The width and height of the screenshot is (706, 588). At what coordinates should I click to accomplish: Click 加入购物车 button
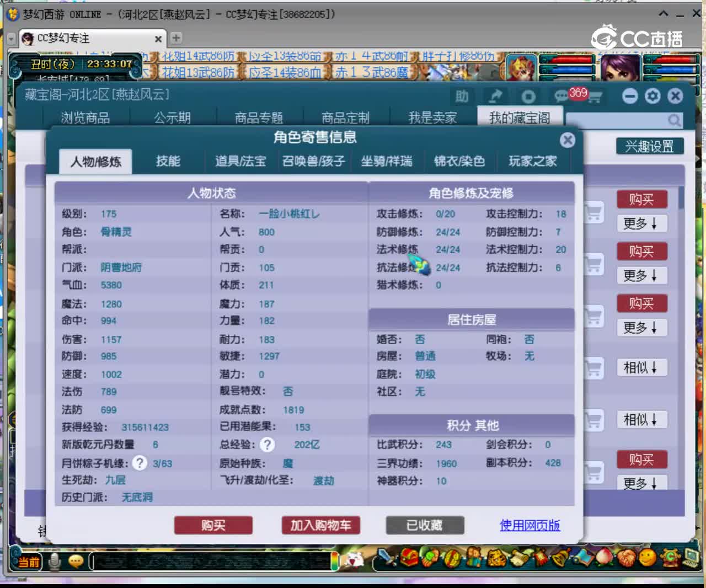coord(320,525)
